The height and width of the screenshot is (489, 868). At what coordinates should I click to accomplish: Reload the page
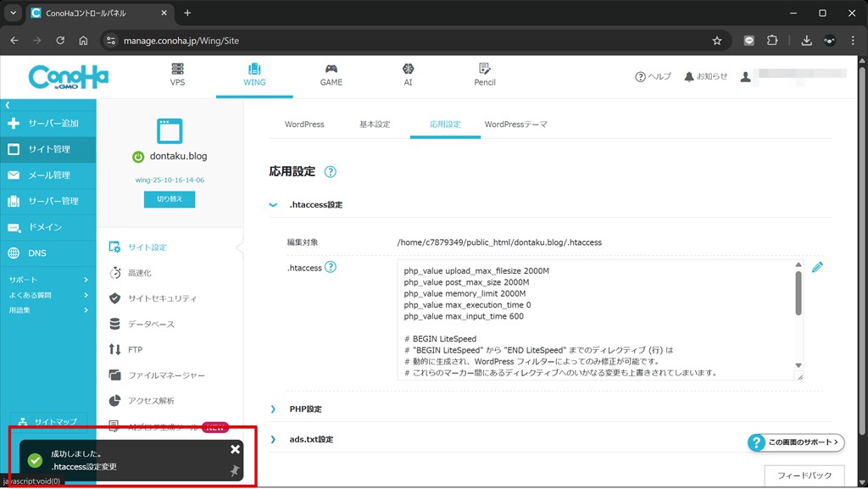60,41
